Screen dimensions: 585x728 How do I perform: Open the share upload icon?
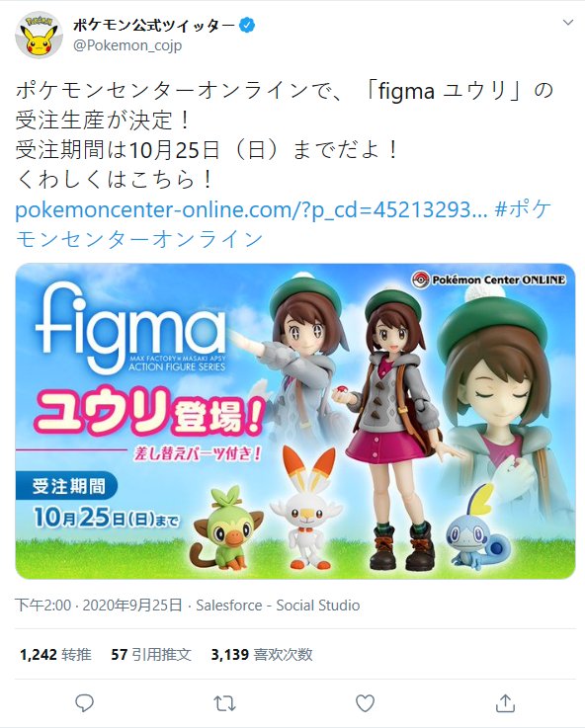(505, 703)
